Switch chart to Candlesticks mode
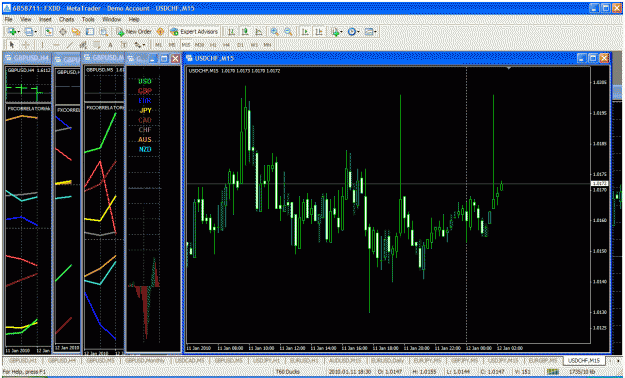 (244, 32)
